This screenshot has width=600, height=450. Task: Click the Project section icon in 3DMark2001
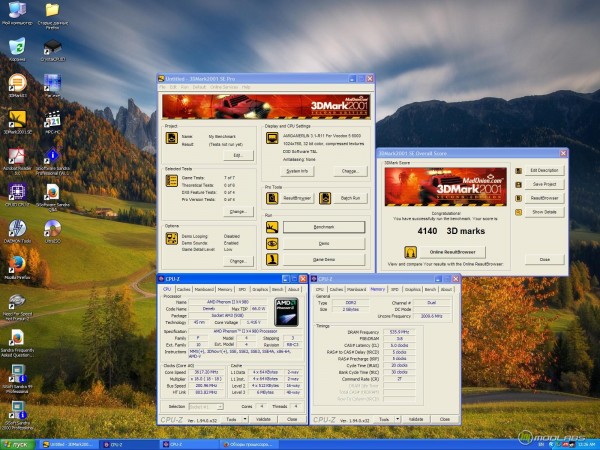click(172, 138)
